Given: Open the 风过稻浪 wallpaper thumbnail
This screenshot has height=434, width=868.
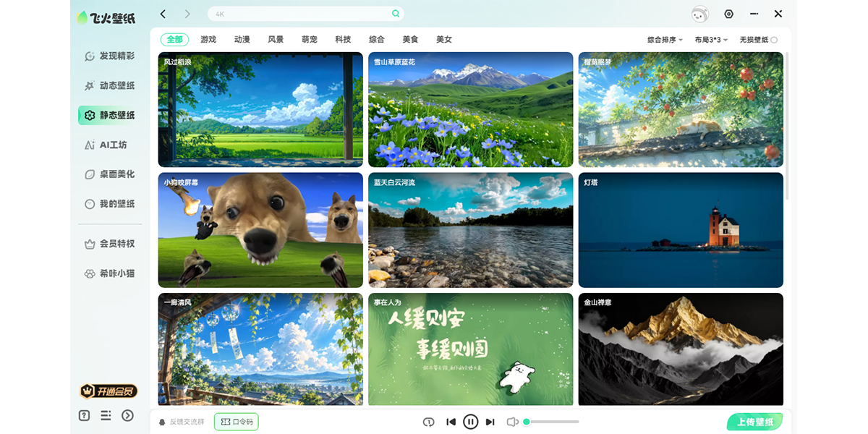Looking at the screenshot, I should (x=260, y=109).
